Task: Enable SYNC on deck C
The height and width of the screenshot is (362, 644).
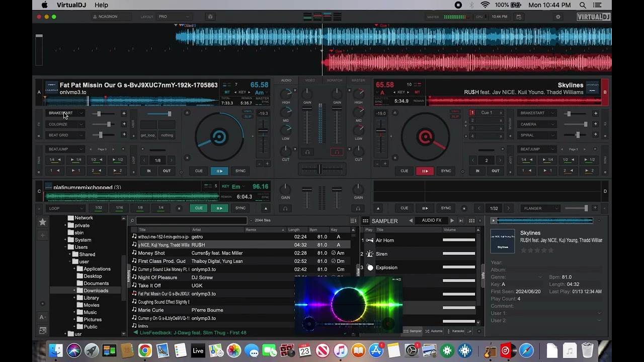Action: [x=240, y=208]
